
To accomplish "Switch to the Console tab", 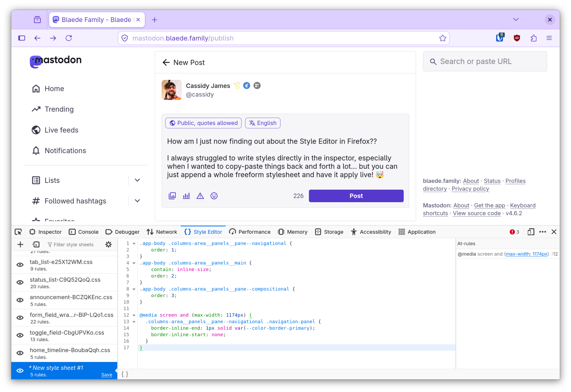I will (84, 232).
